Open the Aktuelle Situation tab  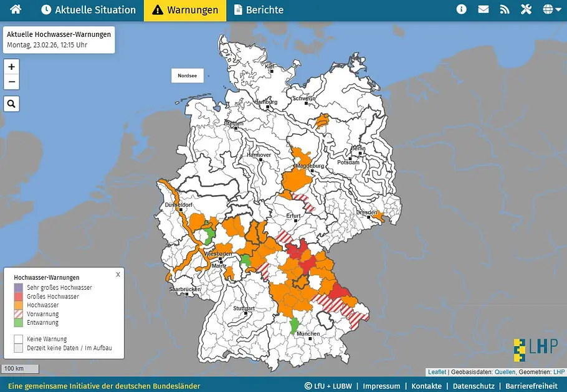coord(88,10)
